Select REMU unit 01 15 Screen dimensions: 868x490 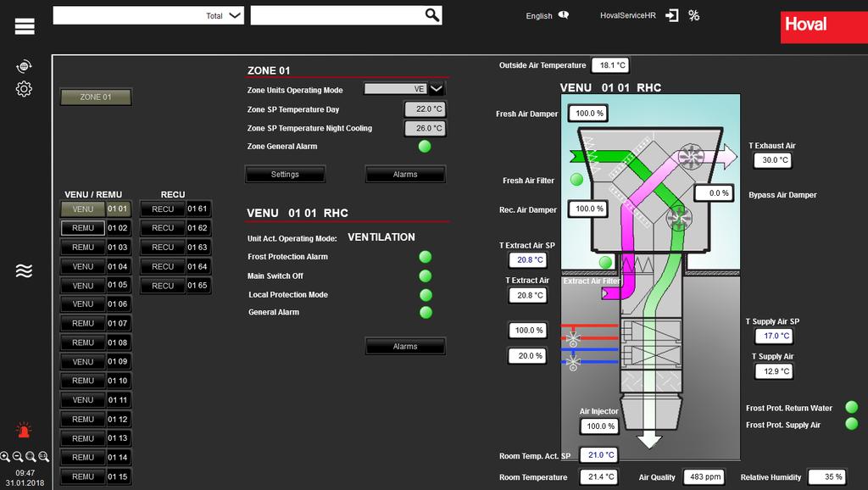(96, 476)
